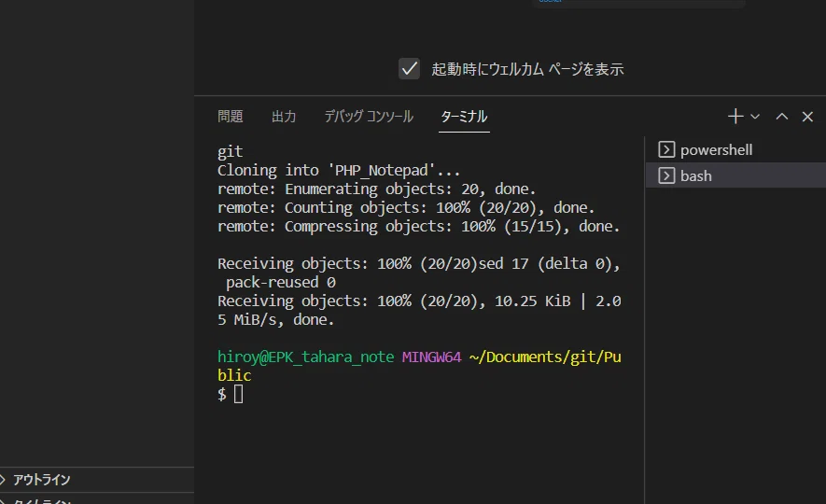Screen dimensions: 826x504
Task: Open the 問題 problems tab
Action: (x=231, y=117)
